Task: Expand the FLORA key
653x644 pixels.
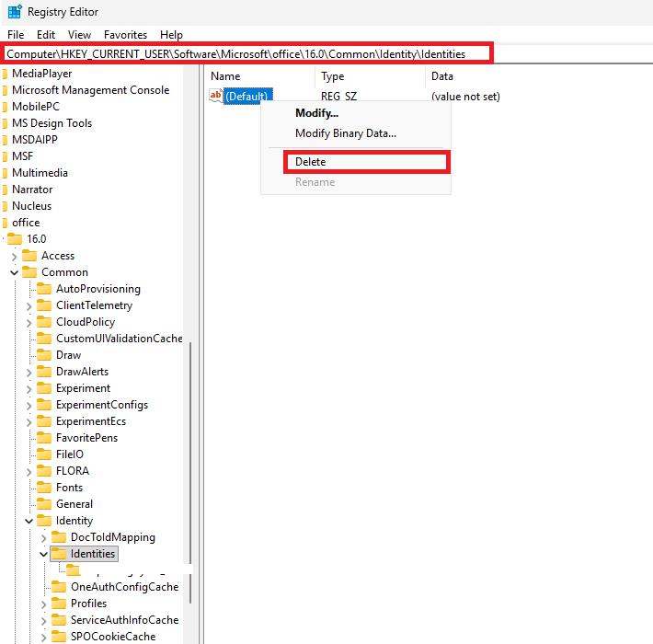Action: click(29, 472)
